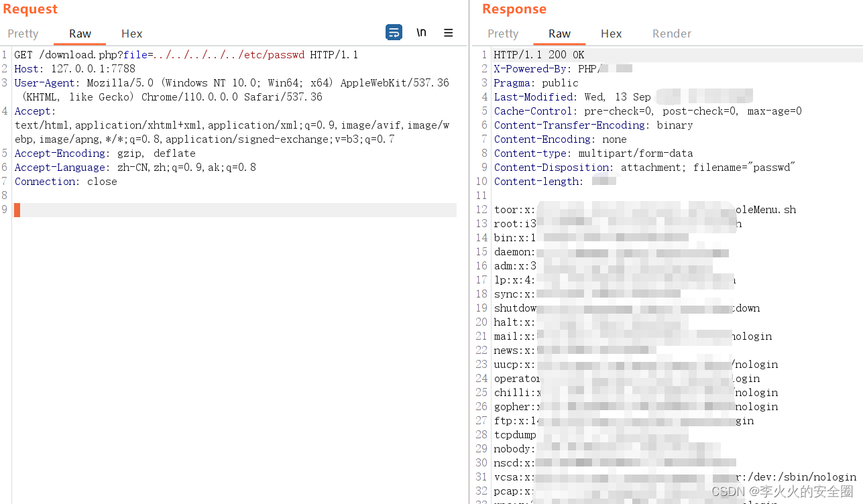Click the uucp:x: passwd entry
The width and height of the screenshot is (863, 504).
pos(636,365)
